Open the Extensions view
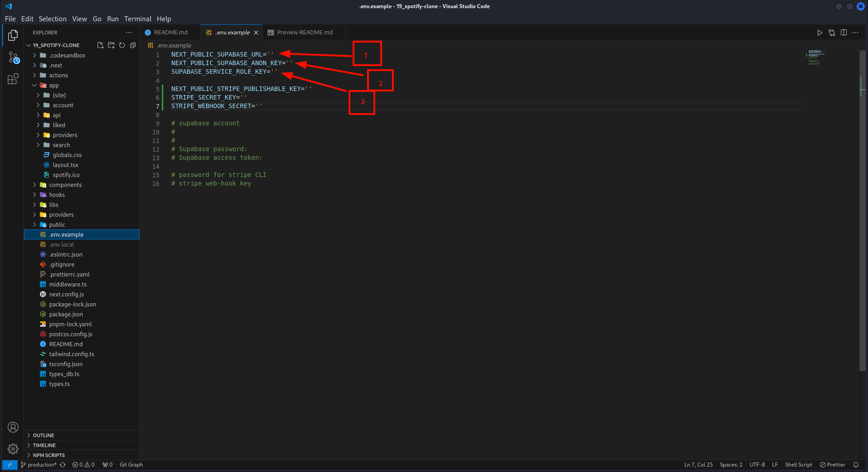The height and width of the screenshot is (472, 868). coord(13,79)
